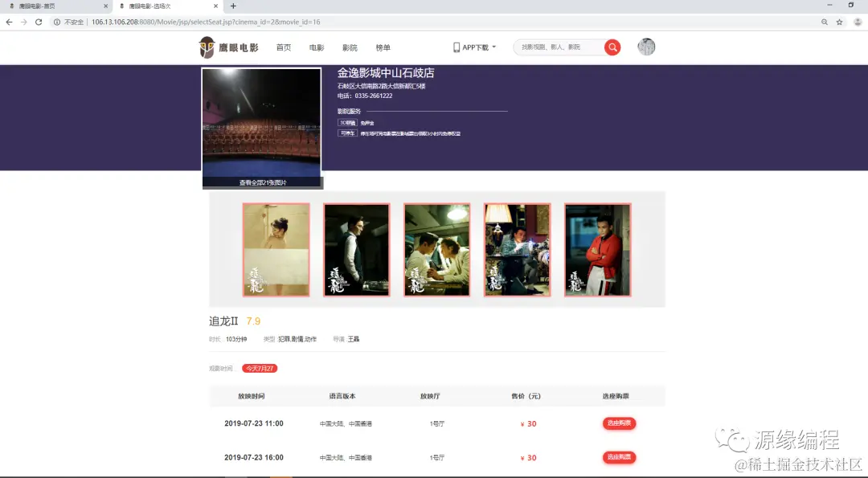Click the zoom magnifier icon in address bar
The width and height of the screenshot is (868, 478).
825,22
